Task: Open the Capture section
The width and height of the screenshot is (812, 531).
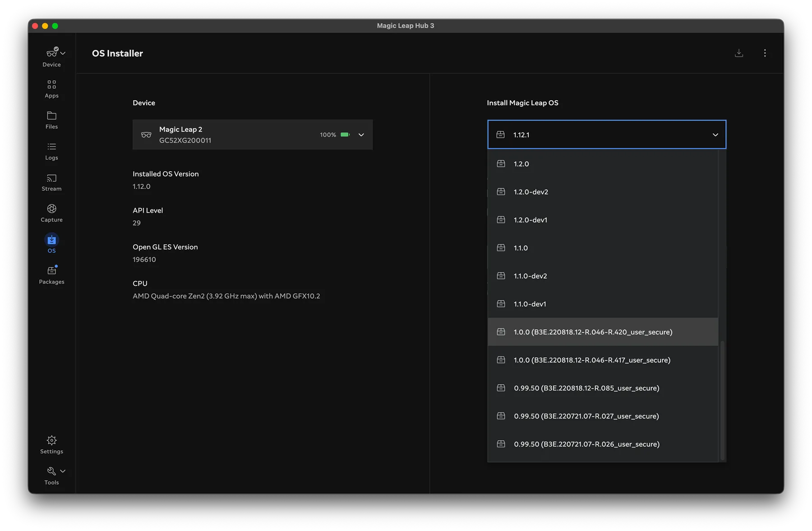Action: tap(51, 214)
